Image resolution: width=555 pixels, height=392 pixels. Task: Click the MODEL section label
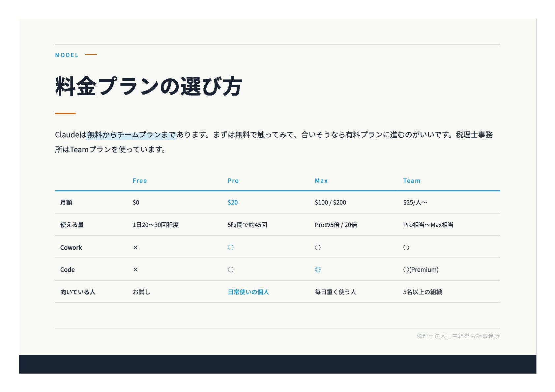tap(67, 55)
